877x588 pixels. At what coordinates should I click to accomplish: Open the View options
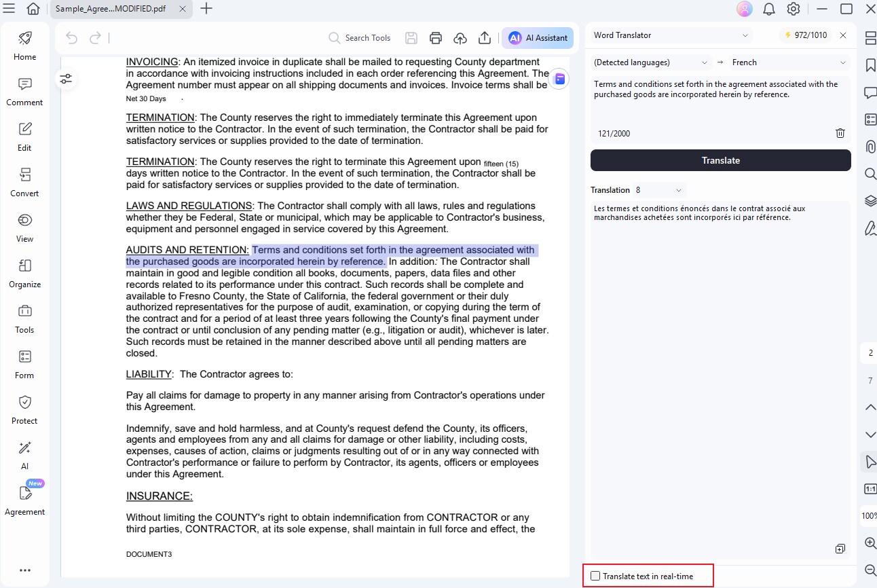coord(25,227)
